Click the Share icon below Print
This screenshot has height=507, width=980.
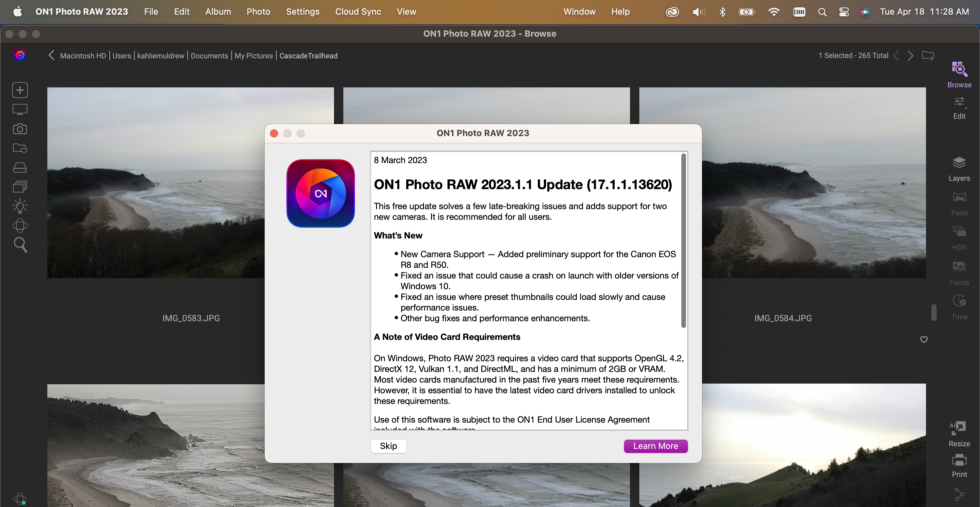959,494
